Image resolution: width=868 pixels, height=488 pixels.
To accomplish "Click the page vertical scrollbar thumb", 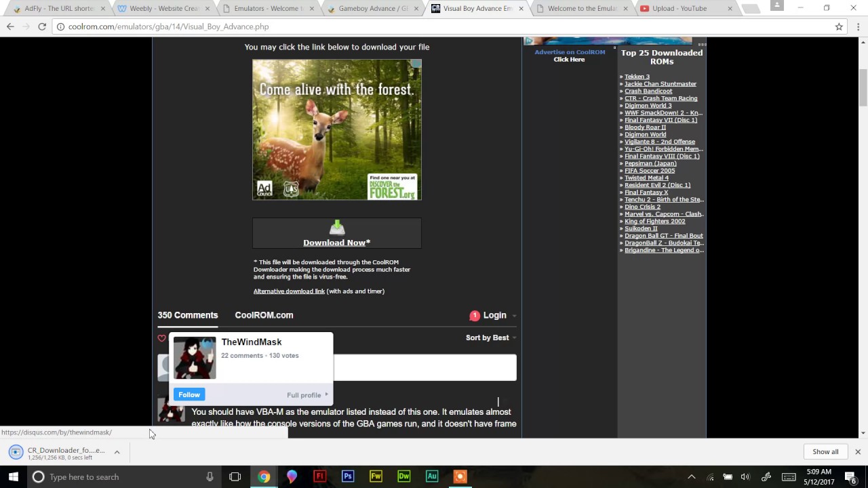I will [863, 88].
